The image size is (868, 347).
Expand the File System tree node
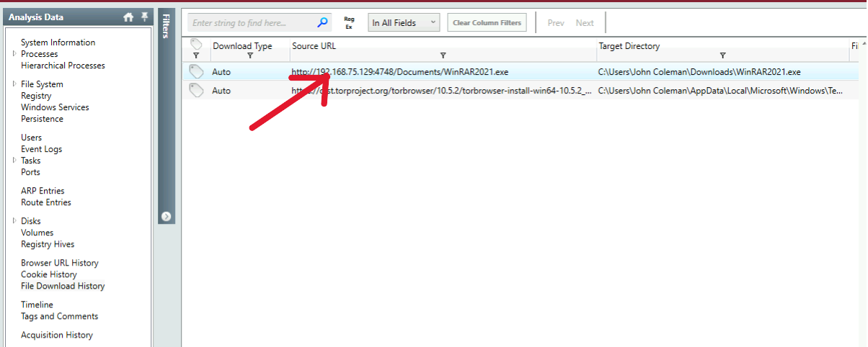pyautogui.click(x=14, y=84)
